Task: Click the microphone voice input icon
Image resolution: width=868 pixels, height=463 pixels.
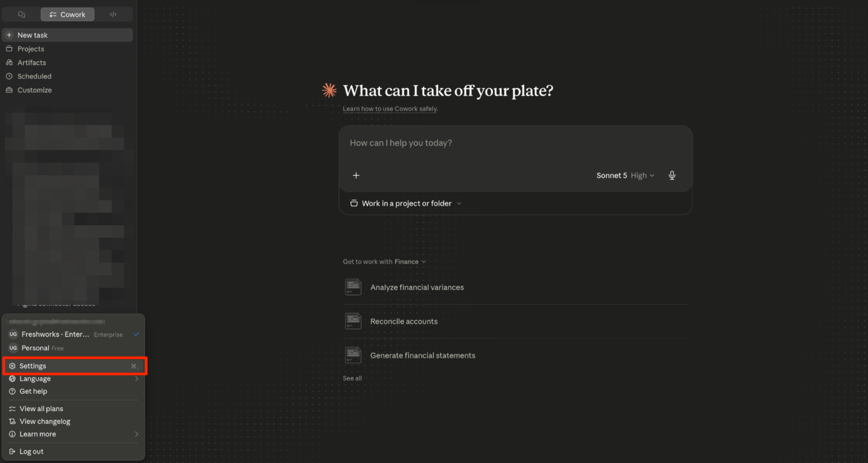Action: [x=672, y=175]
